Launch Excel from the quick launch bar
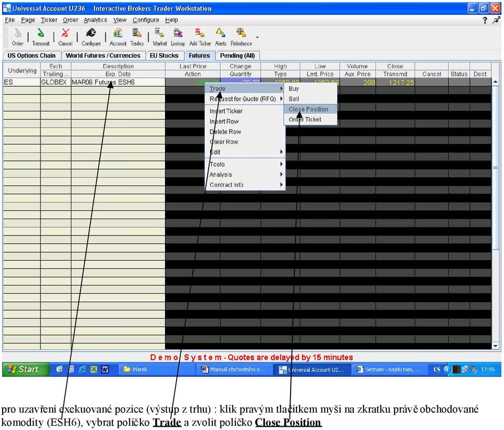 point(94,369)
